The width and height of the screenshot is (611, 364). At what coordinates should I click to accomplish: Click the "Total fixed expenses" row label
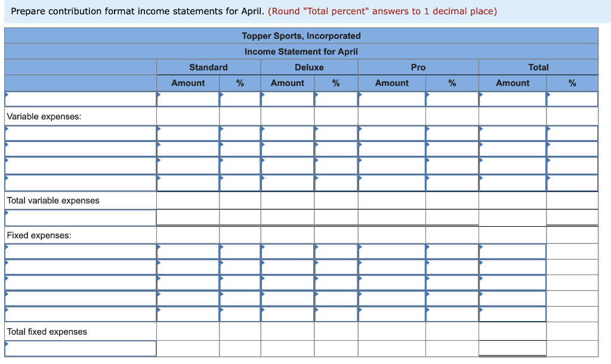(47, 332)
